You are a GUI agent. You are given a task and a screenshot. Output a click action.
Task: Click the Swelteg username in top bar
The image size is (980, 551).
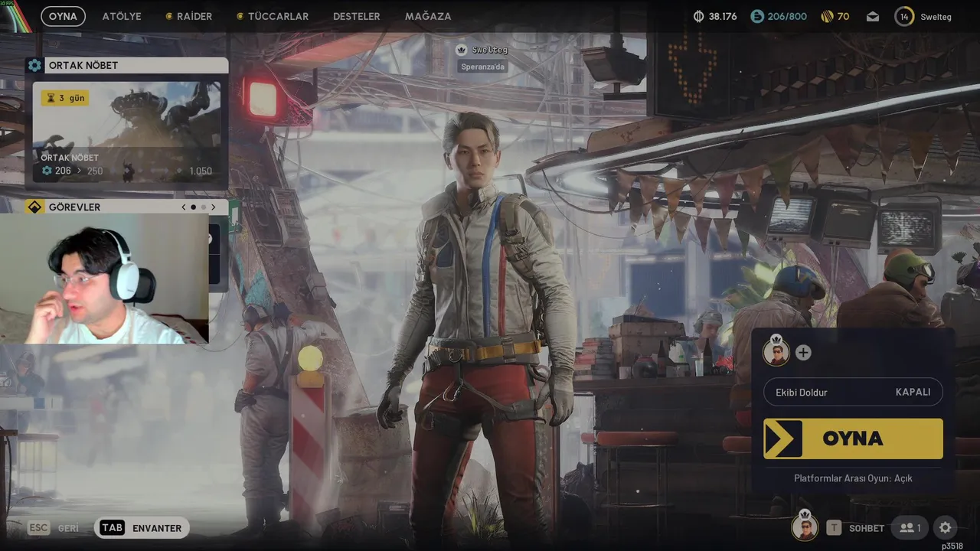[936, 17]
